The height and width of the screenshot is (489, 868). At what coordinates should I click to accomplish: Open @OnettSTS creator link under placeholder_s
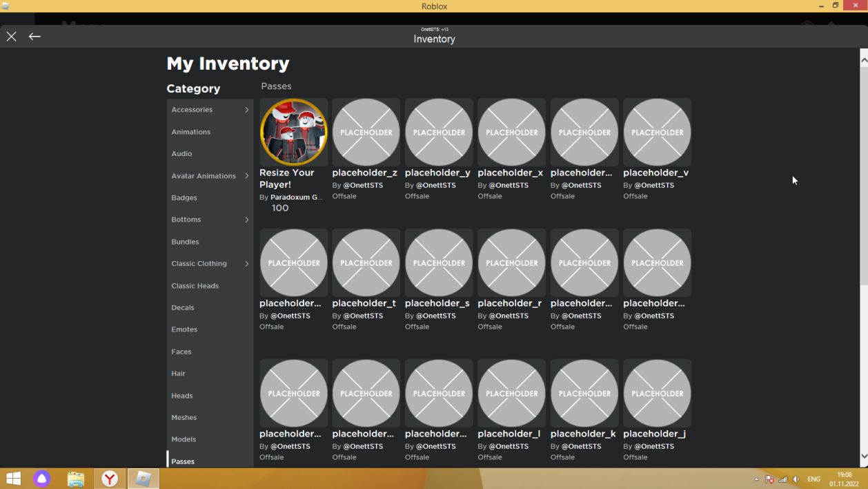(436, 316)
